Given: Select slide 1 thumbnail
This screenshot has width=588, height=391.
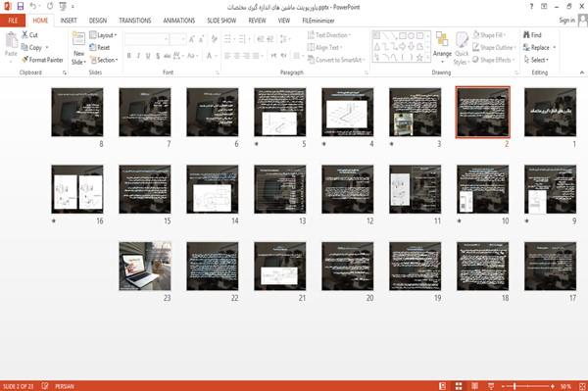Looking at the screenshot, I should pyautogui.click(x=550, y=112).
